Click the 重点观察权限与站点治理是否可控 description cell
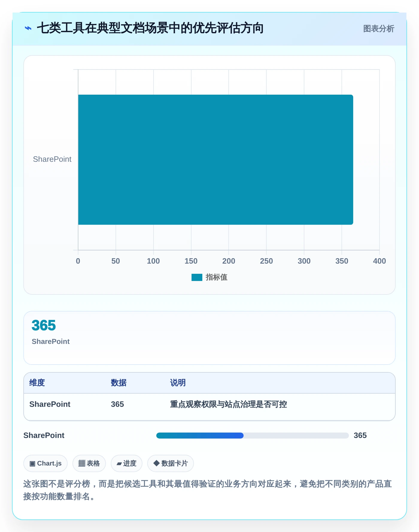Image resolution: width=419 pixels, height=532 pixels. pyautogui.click(x=228, y=404)
